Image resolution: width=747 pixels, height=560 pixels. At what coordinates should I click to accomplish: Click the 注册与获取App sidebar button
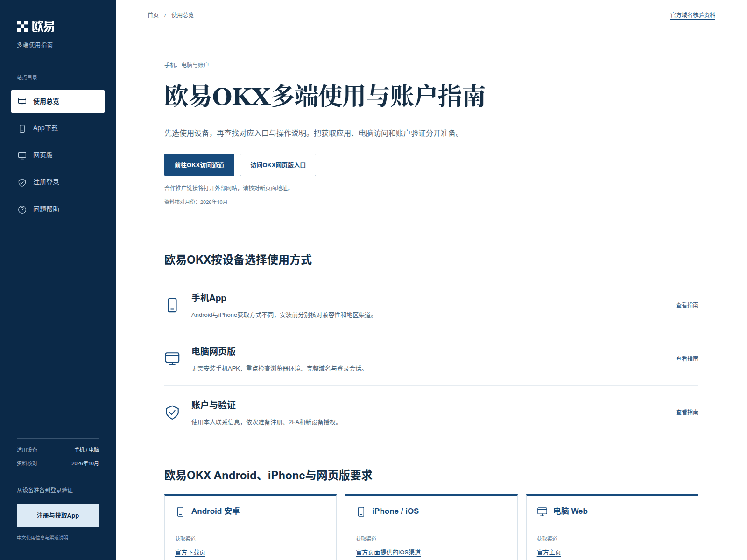[58, 516]
